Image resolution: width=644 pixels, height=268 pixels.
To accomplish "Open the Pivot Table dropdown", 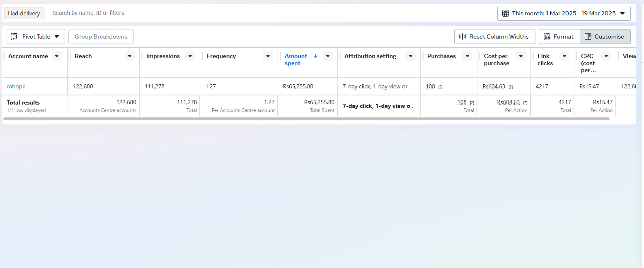I will [x=36, y=37].
